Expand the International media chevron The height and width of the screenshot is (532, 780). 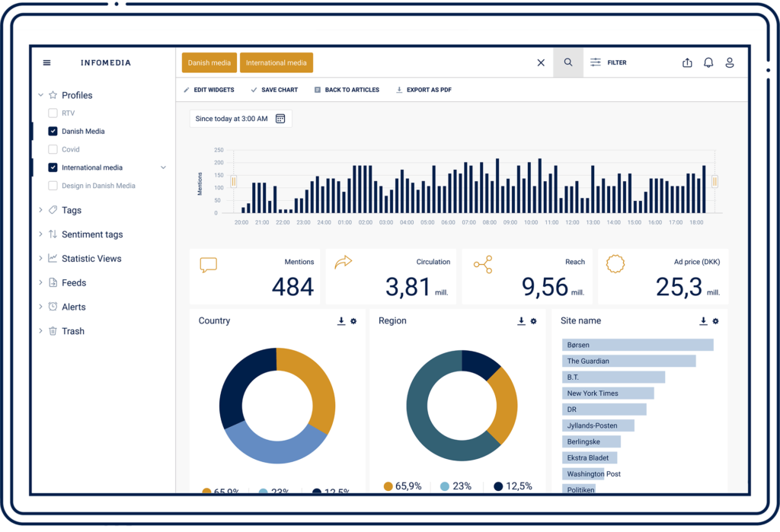point(163,167)
